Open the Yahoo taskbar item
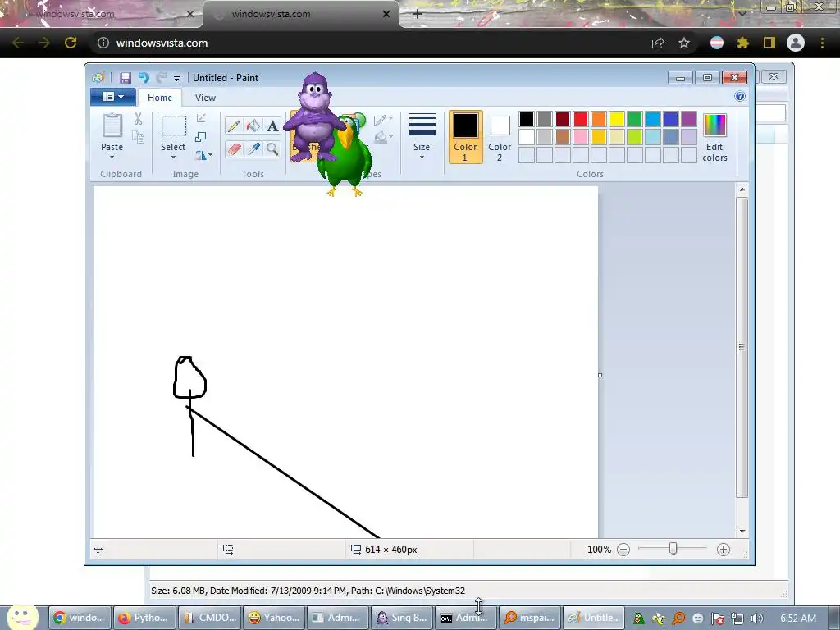 point(274,618)
